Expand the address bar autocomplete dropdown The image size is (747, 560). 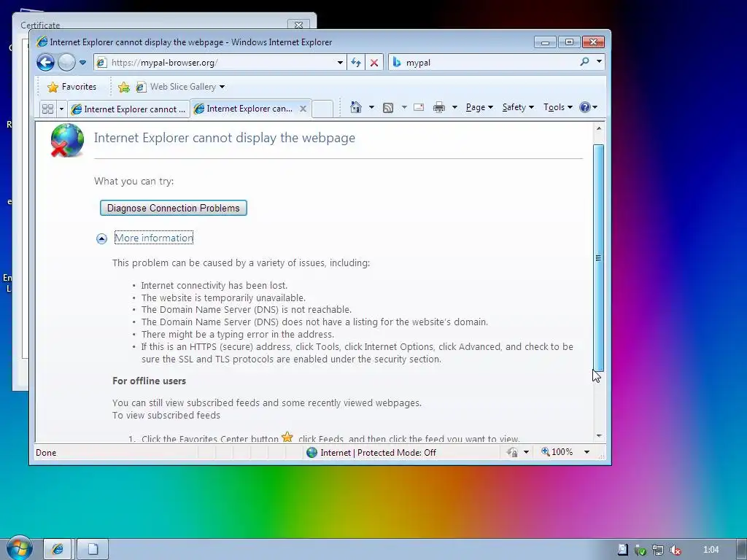[340, 63]
